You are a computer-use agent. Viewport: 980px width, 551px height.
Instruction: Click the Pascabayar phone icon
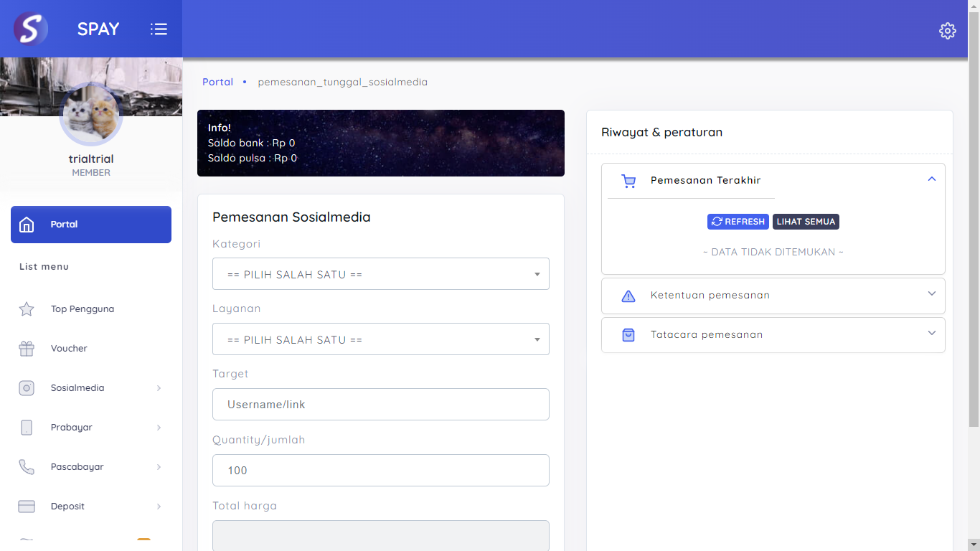[x=27, y=467]
